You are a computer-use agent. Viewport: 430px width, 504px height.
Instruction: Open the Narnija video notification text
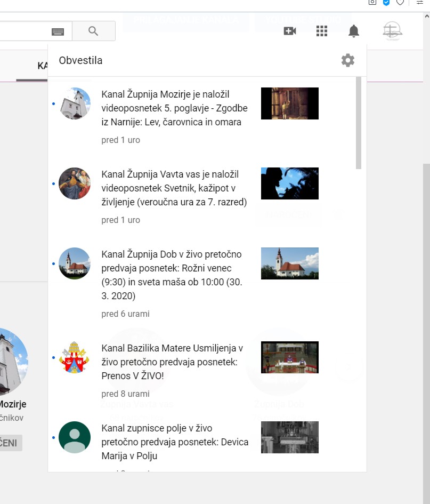(x=172, y=108)
